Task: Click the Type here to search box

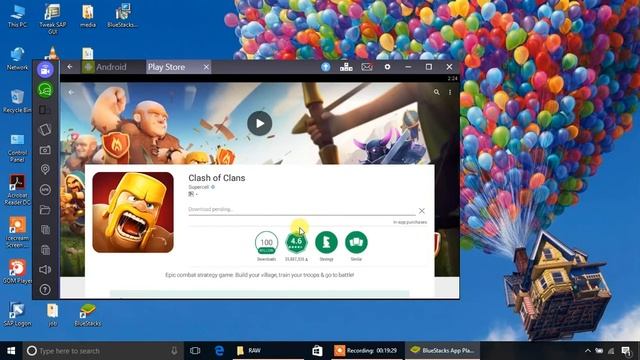Action: click(103, 351)
